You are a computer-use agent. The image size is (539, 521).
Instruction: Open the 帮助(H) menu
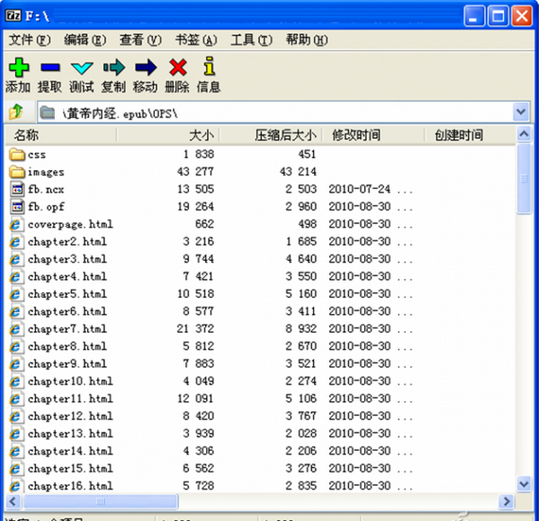(x=307, y=40)
